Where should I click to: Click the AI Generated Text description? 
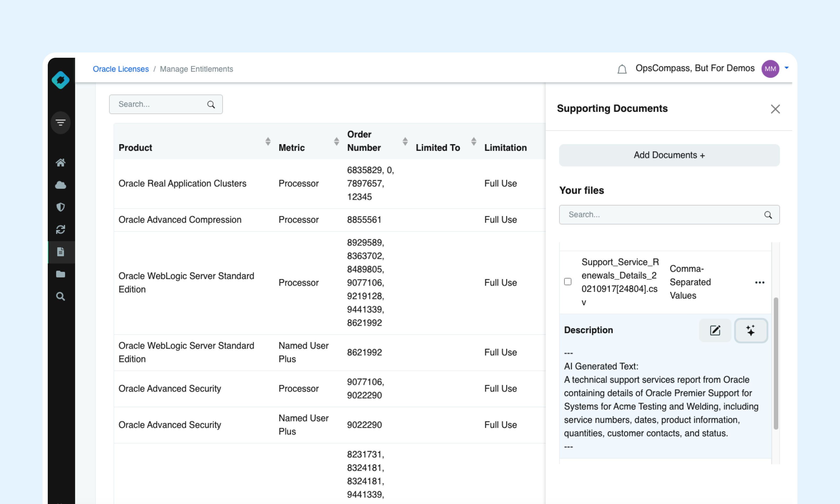(x=661, y=400)
